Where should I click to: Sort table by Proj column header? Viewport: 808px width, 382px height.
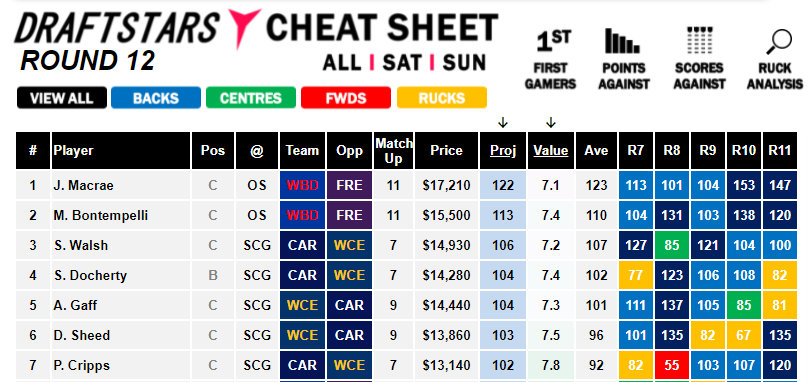[503, 151]
